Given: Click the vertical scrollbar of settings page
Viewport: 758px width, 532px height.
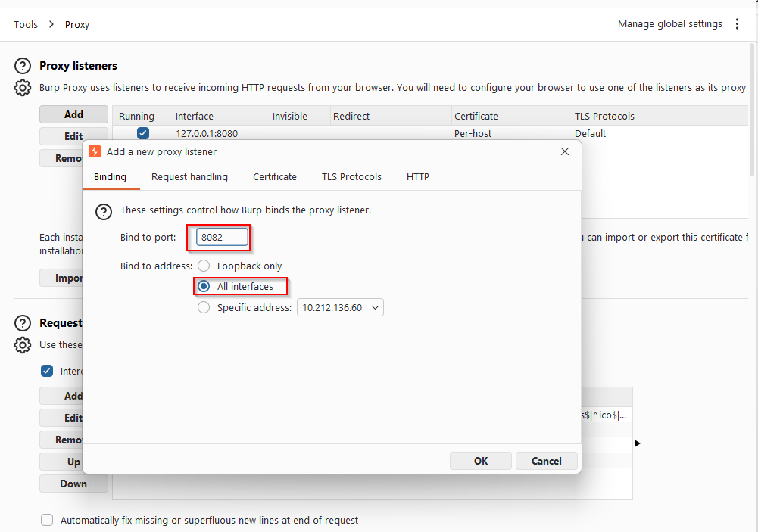Looking at the screenshot, I should [753, 110].
